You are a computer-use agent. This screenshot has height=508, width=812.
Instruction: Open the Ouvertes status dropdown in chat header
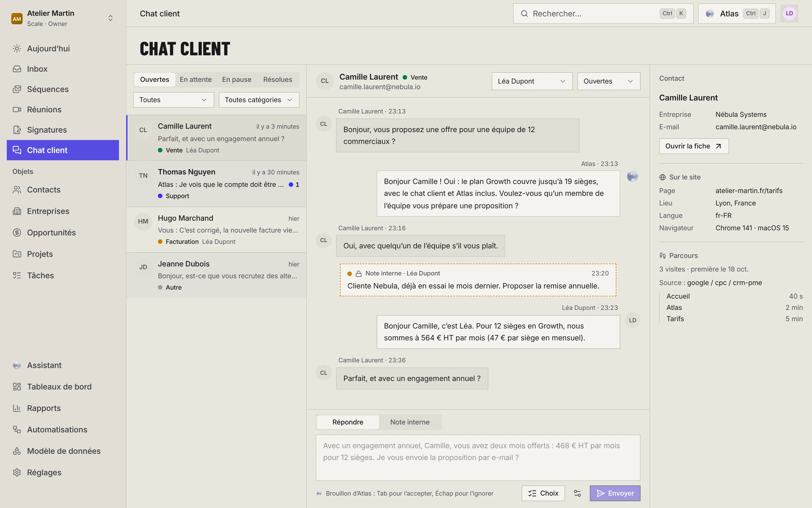[x=609, y=81]
